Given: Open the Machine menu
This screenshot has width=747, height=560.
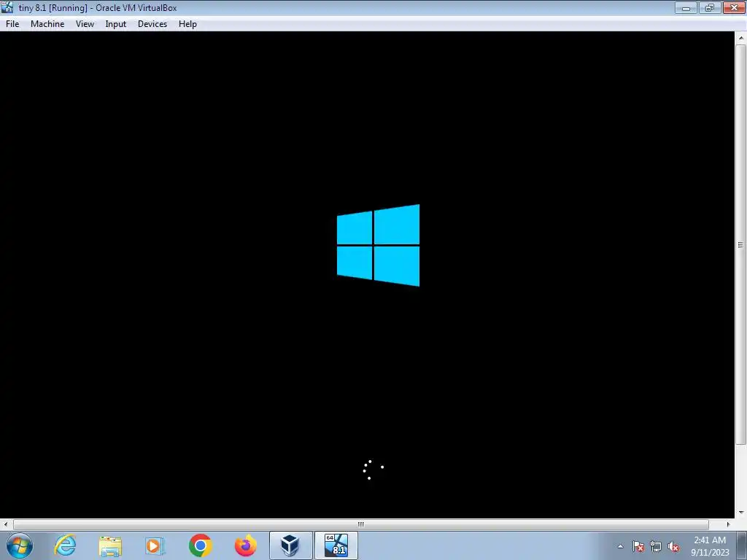Looking at the screenshot, I should point(47,24).
